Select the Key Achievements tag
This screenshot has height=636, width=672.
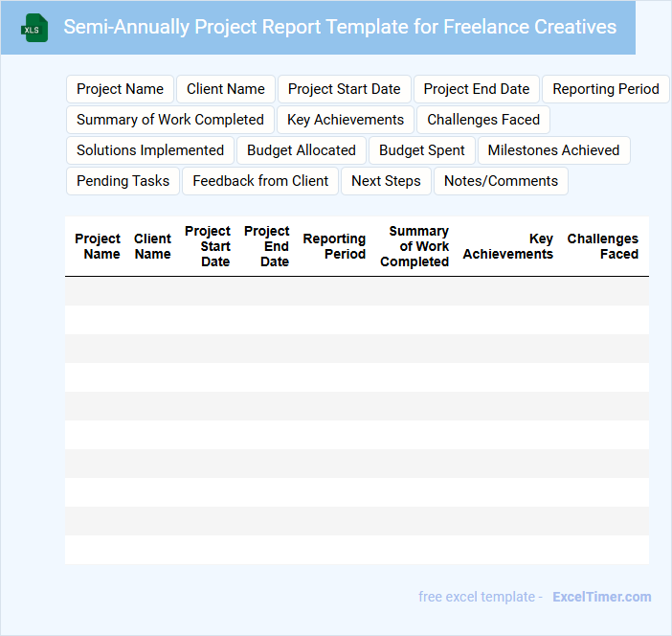(346, 120)
